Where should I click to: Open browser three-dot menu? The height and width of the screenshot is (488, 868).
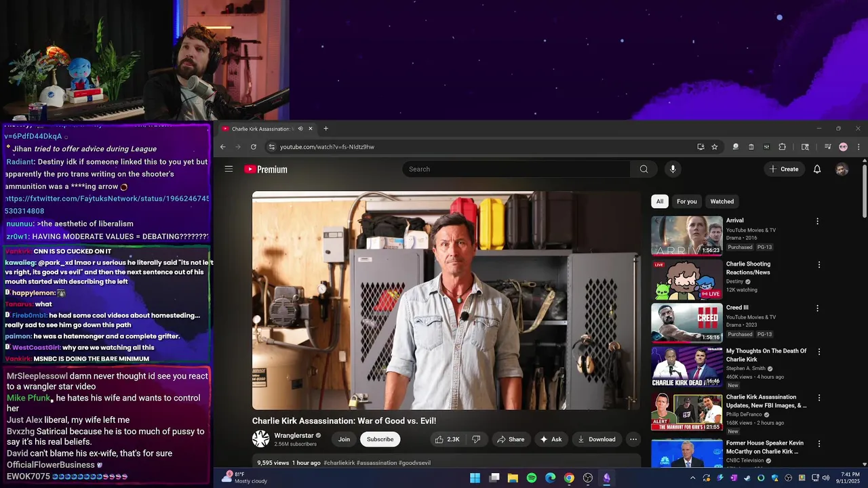pos(859,146)
